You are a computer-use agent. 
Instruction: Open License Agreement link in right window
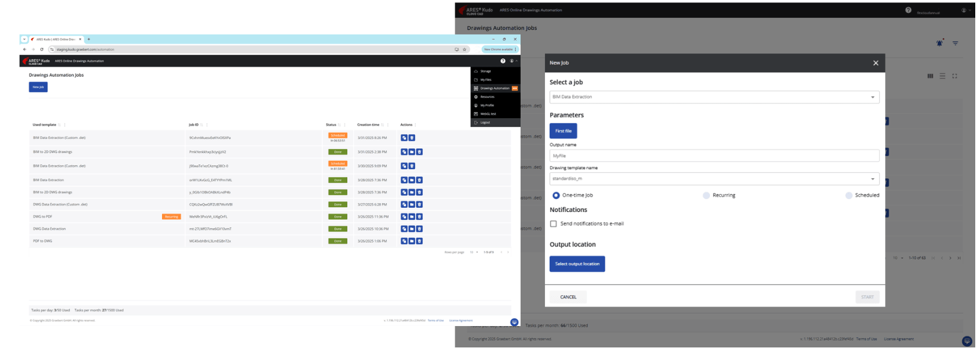(x=899, y=339)
